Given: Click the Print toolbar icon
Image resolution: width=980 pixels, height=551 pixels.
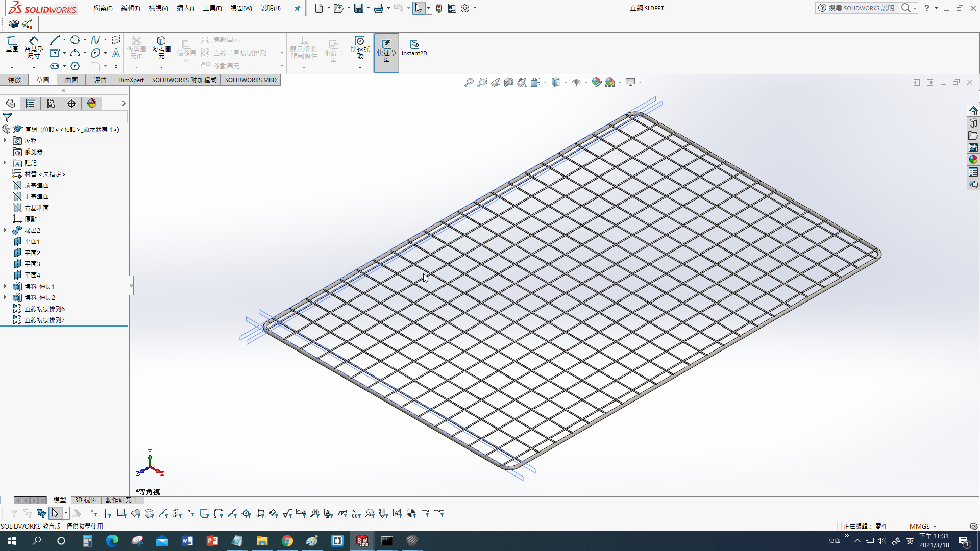Looking at the screenshot, I should coord(379,8).
